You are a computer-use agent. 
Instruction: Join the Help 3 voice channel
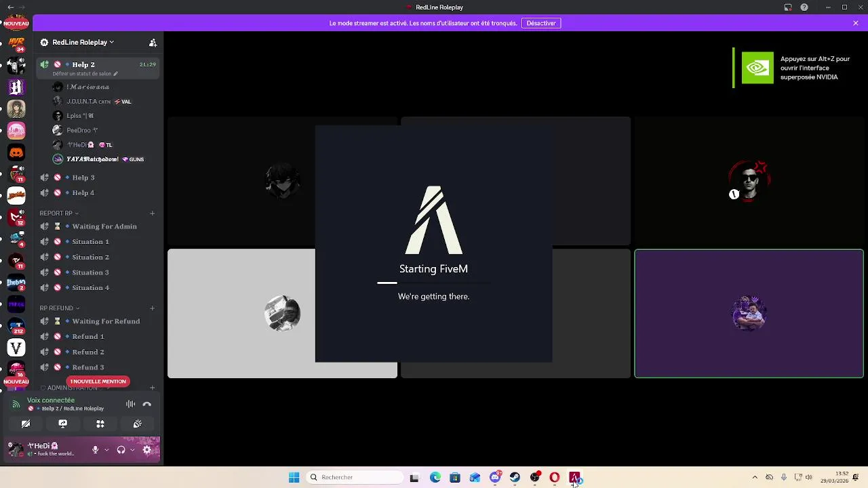(98, 178)
